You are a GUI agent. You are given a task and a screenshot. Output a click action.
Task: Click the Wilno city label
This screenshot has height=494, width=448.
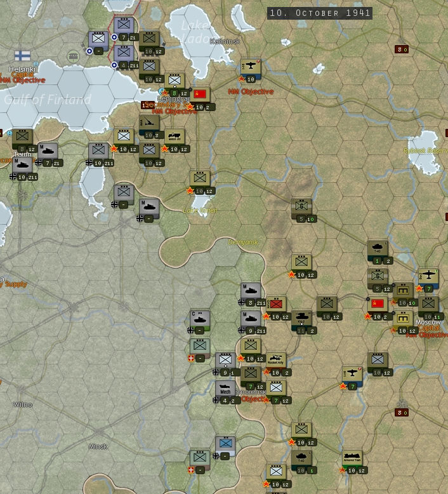23,404
